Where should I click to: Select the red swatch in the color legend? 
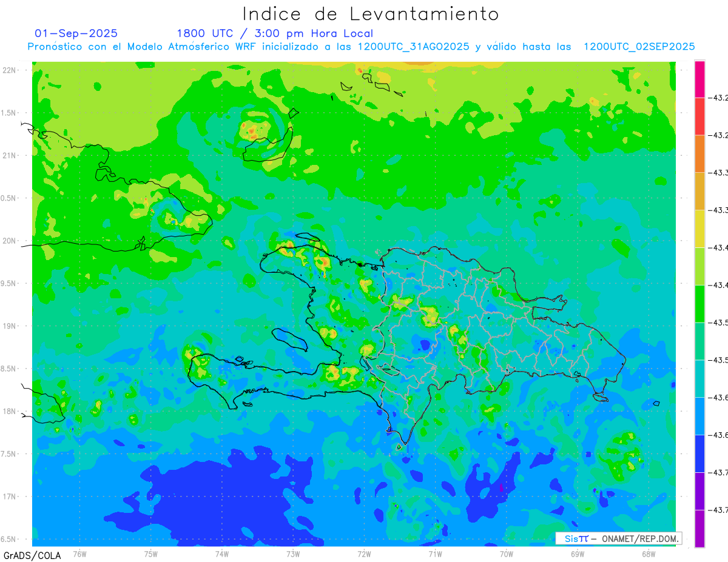point(699,116)
